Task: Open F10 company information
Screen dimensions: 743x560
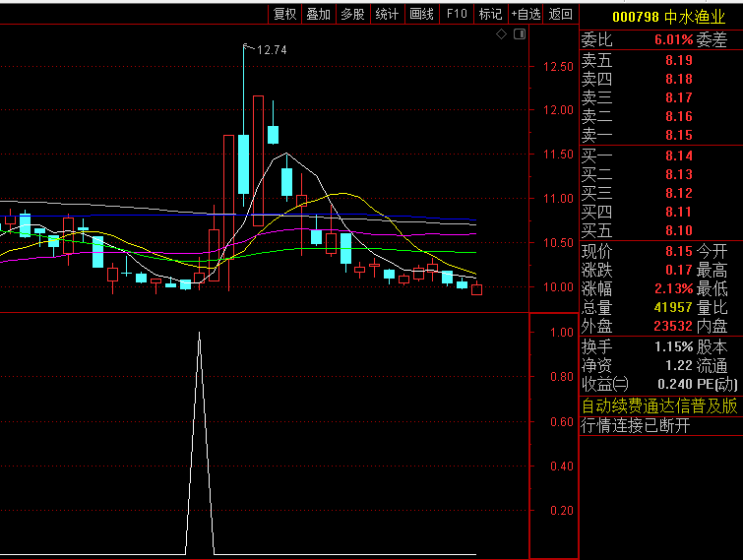Action: click(457, 14)
